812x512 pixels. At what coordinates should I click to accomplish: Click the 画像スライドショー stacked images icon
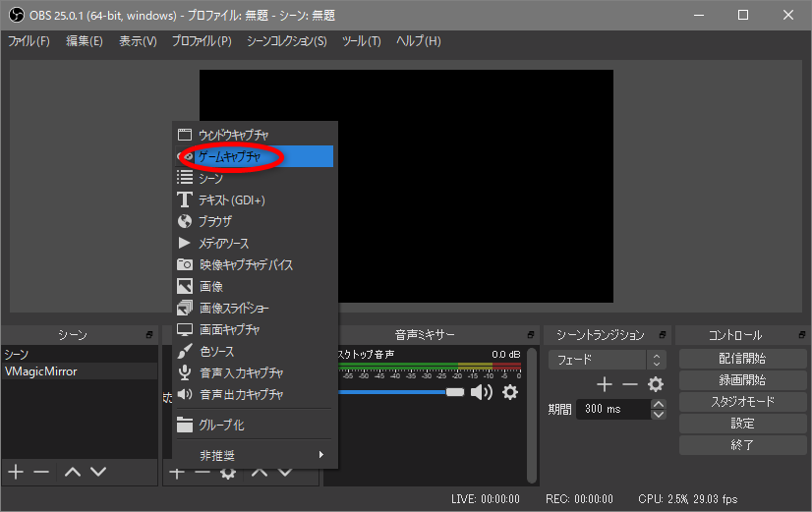pos(185,308)
